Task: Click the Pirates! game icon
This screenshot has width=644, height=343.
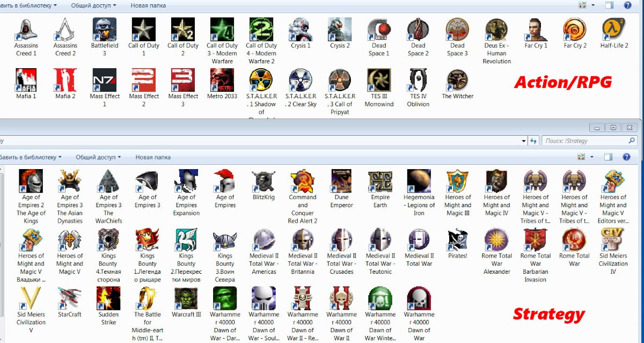Action: (458, 240)
